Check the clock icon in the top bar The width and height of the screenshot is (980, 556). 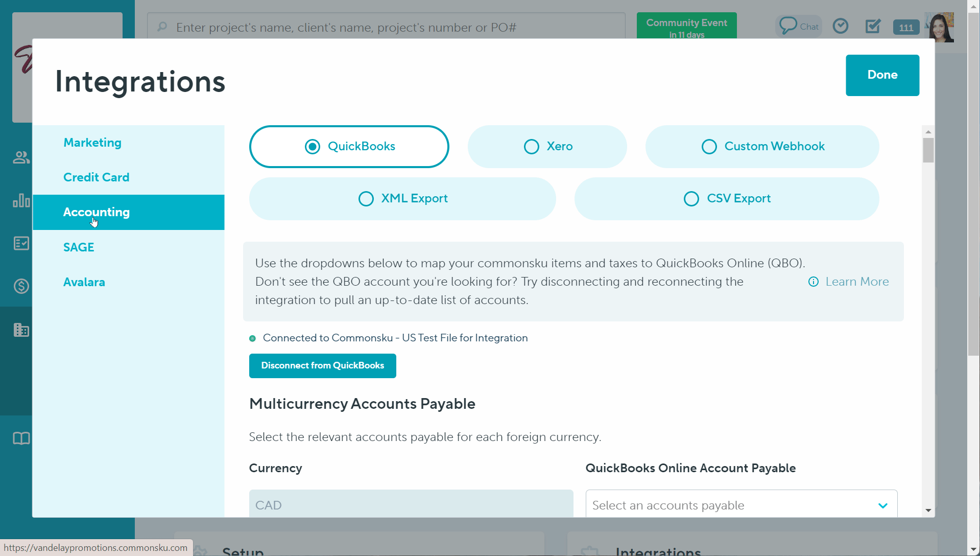pyautogui.click(x=840, y=26)
